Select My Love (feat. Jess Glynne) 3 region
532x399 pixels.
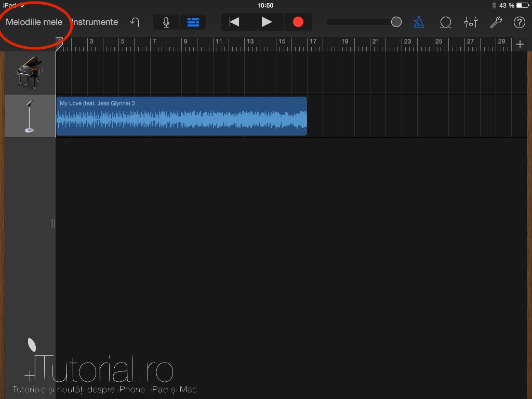tap(181, 116)
